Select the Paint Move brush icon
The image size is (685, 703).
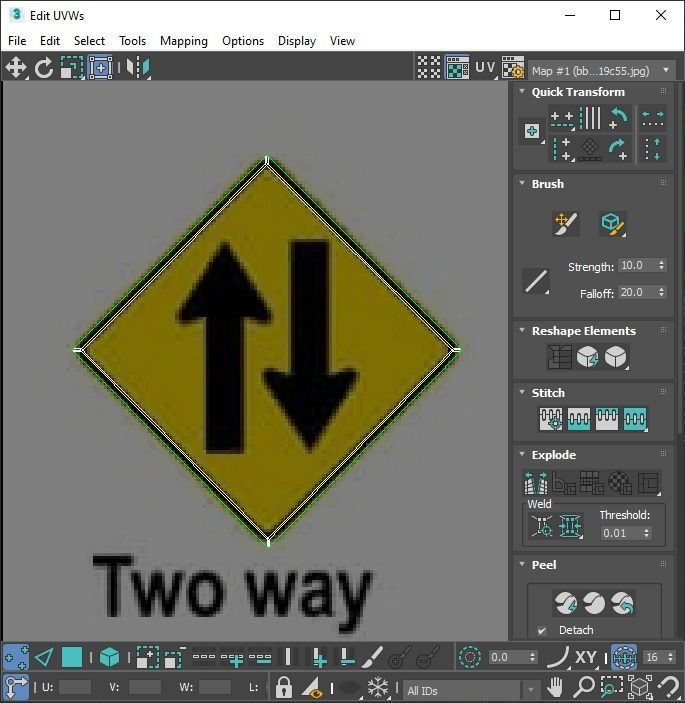(x=566, y=224)
